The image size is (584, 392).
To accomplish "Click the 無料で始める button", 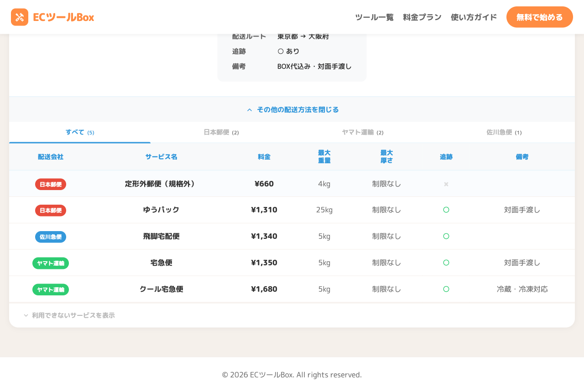I will pos(540,17).
